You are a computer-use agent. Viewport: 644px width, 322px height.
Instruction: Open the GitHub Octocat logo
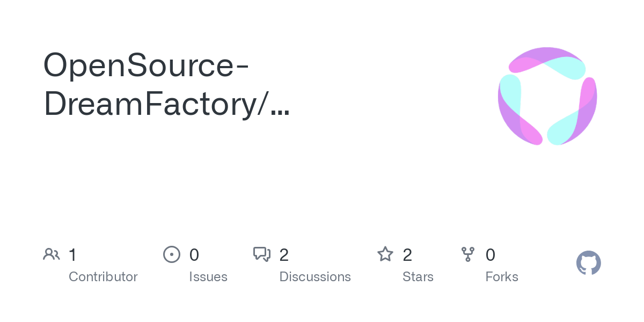(589, 263)
